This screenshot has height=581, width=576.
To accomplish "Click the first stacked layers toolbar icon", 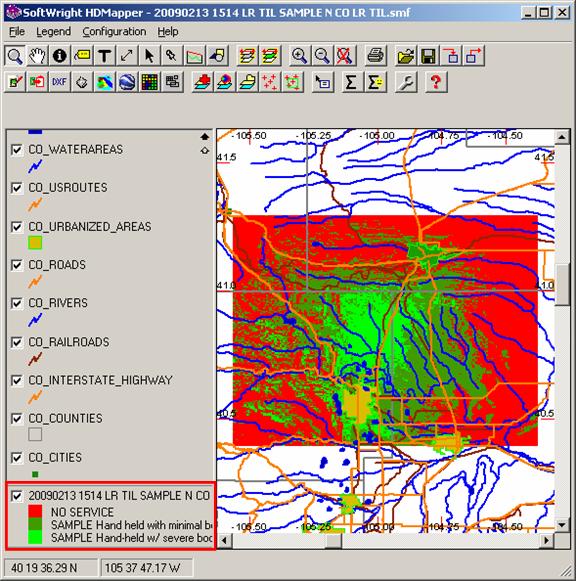I will pos(247,56).
